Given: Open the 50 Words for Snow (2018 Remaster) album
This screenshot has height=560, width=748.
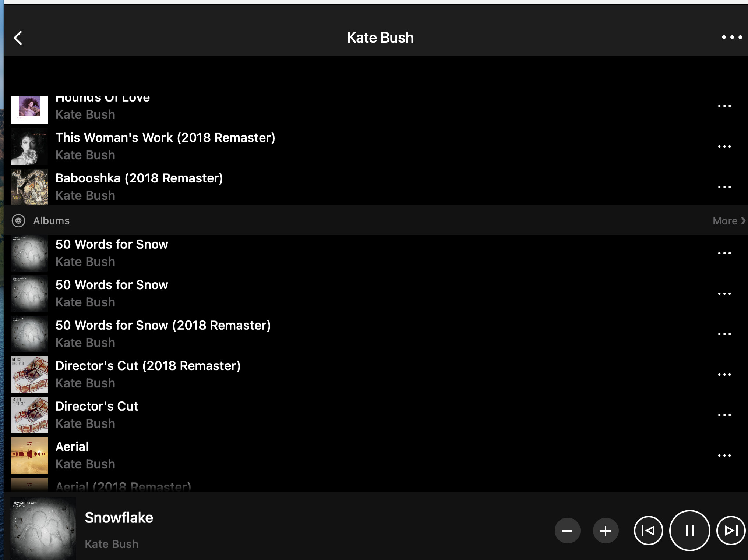Looking at the screenshot, I should click(x=163, y=326).
